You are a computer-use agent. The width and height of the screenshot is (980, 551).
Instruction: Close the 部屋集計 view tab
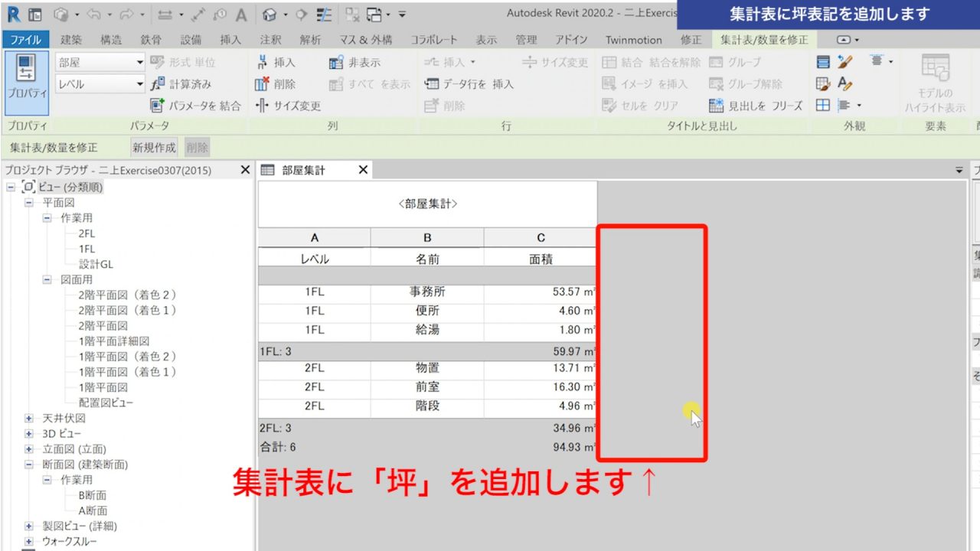[x=363, y=170]
